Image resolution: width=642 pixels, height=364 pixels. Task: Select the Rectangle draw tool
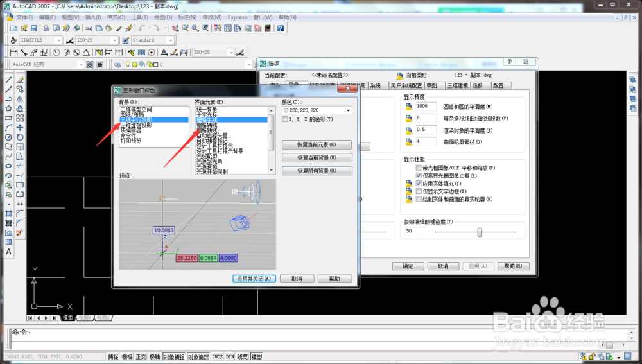[x=8, y=118]
